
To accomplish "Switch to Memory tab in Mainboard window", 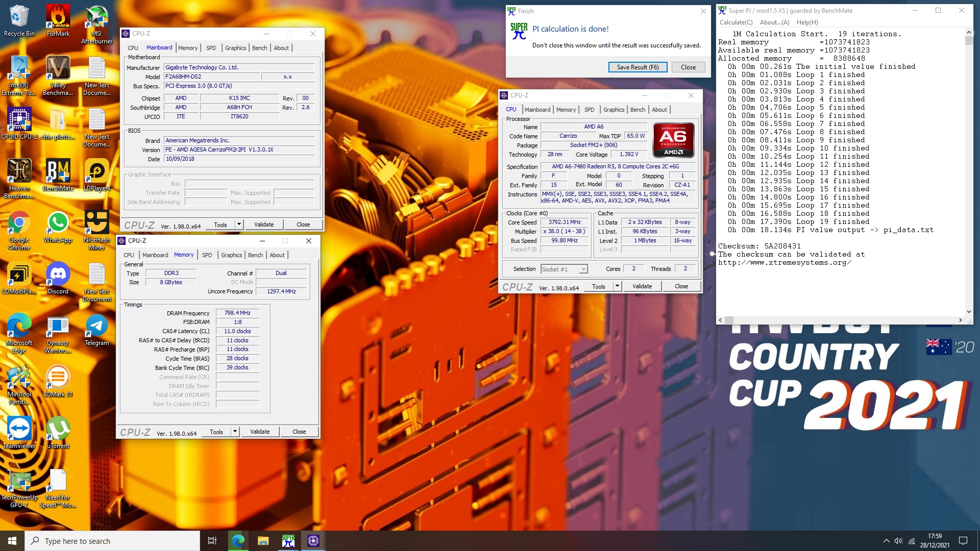I will 188,48.
